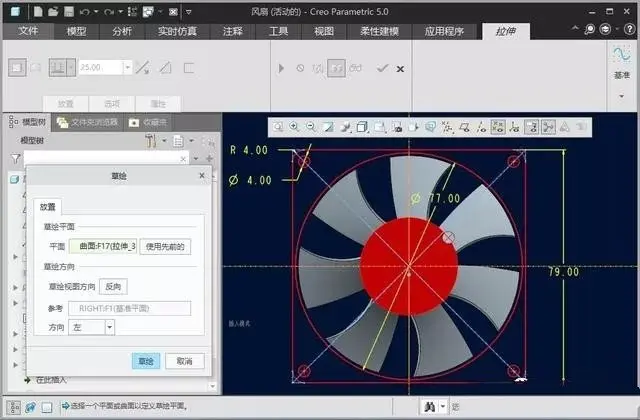Click the Open file folder icon
Viewport: 640px width, 420px height.
point(53,11)
